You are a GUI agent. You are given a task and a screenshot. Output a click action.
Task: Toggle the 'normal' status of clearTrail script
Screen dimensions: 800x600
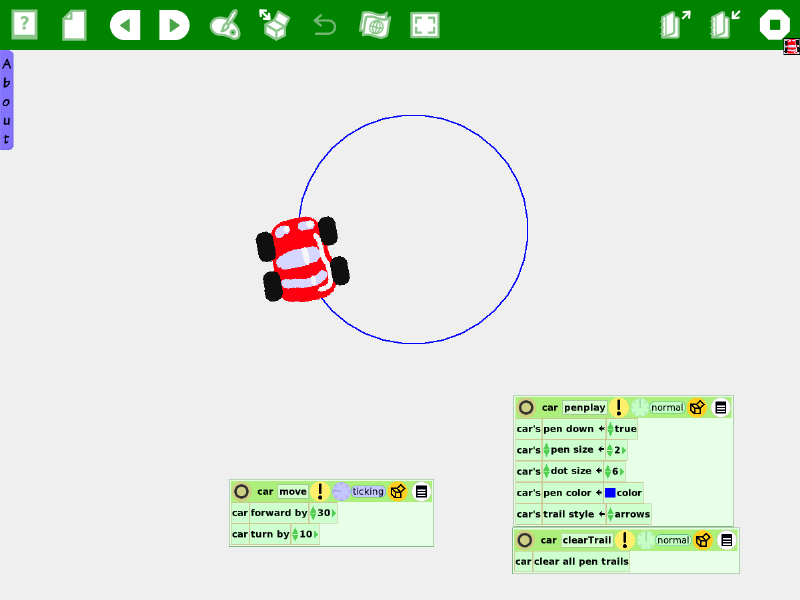(673, 540)
